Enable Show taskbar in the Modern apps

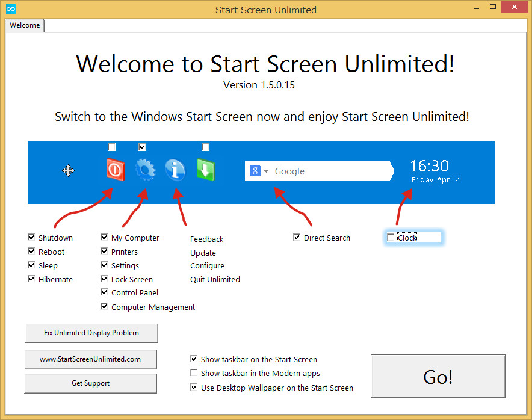194,373
